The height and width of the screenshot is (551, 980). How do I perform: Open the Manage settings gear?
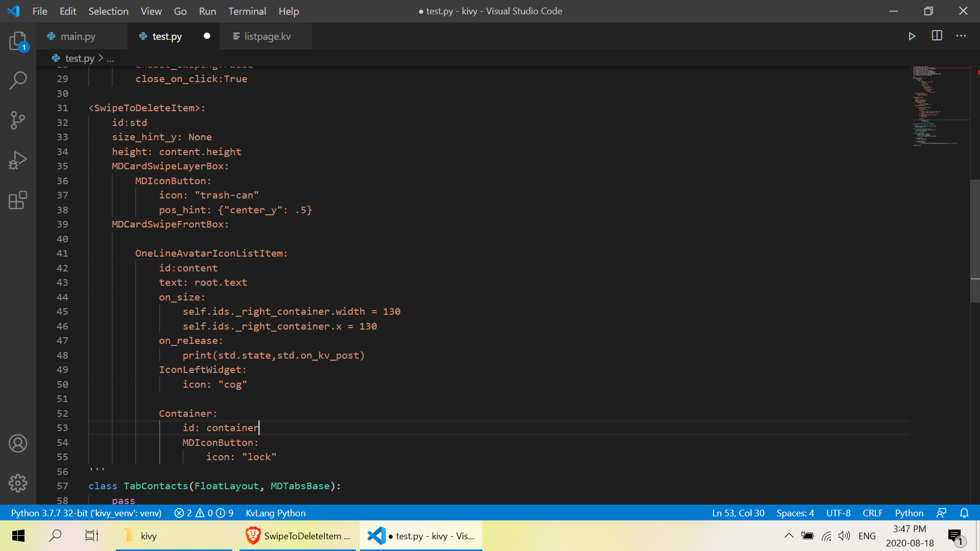tap(18, 483)
